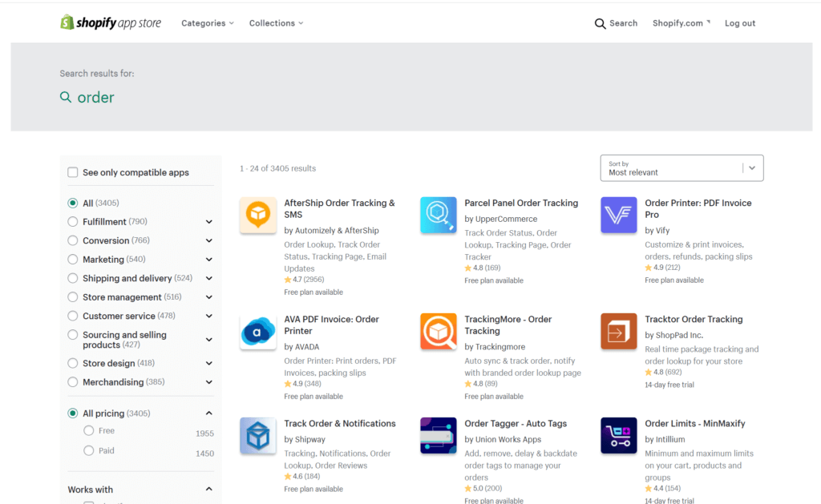Open the Tracktor Order Tracking icon
821x504 pixels.
tap(619, 331)
